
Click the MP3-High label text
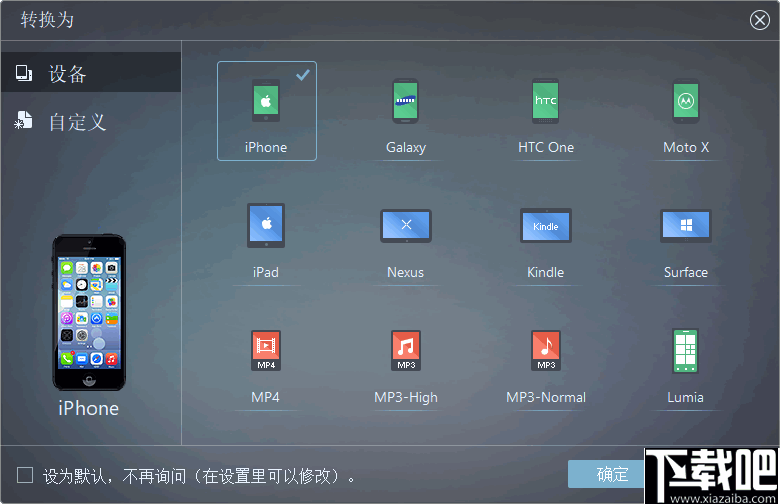(x=406, y=398)
